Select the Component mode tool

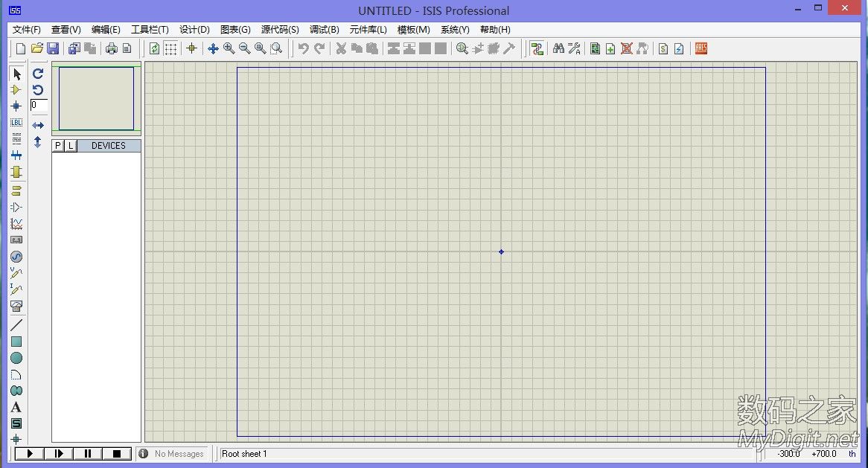16,90
